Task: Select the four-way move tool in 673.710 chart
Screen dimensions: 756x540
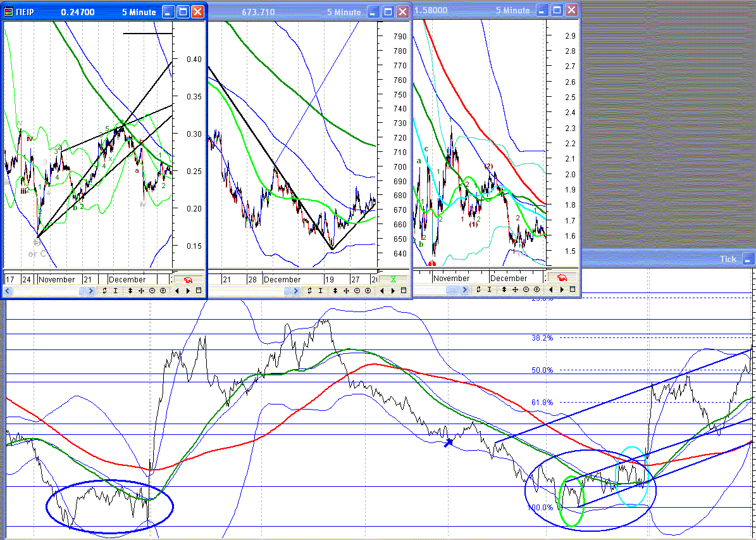Action: (x=346, y=291)
